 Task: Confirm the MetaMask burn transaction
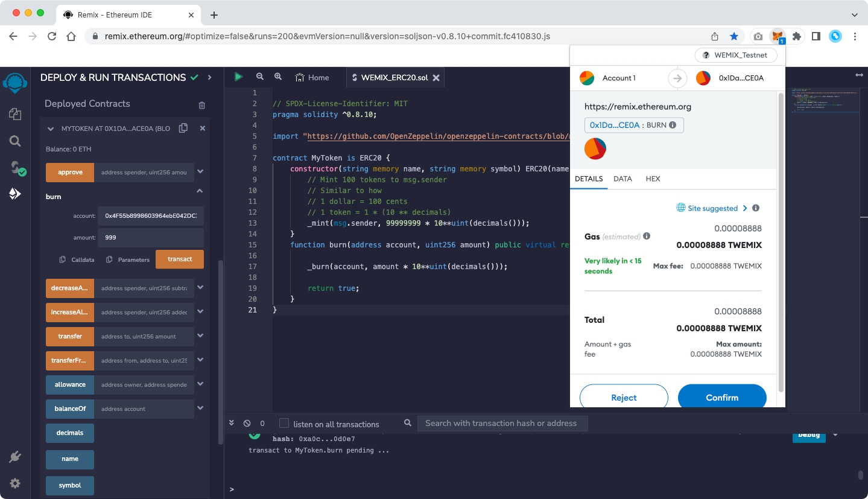(721, 398)
